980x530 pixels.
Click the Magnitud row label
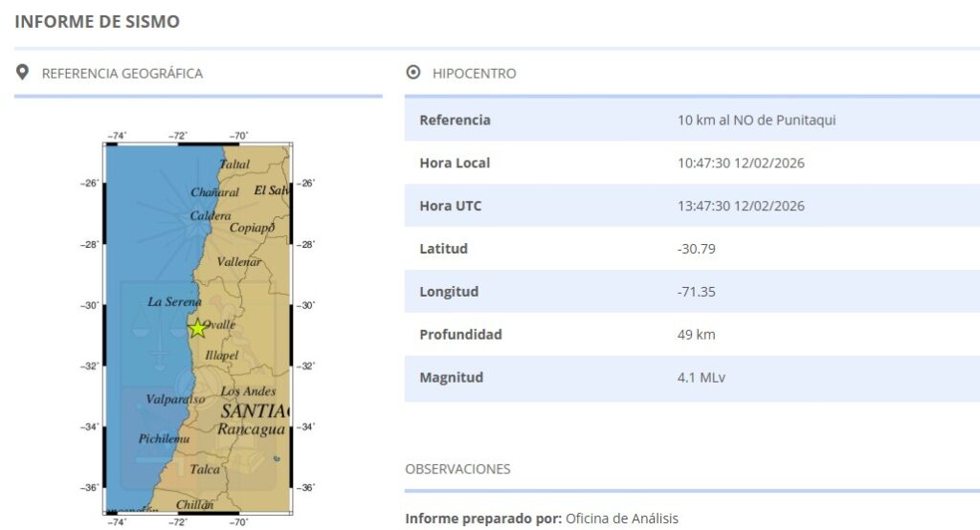coord(451,378)
